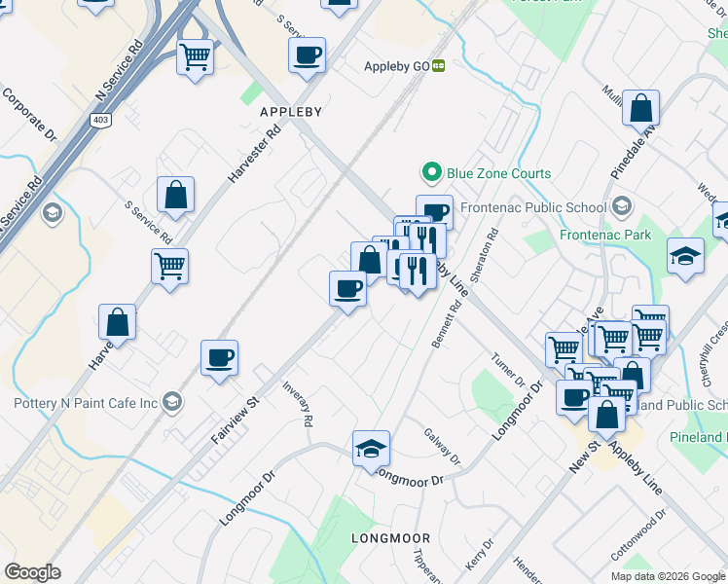Select the coffee cup marker below Blue Zone Courts
Screen dimensions: 728x584
click(436, 211)
